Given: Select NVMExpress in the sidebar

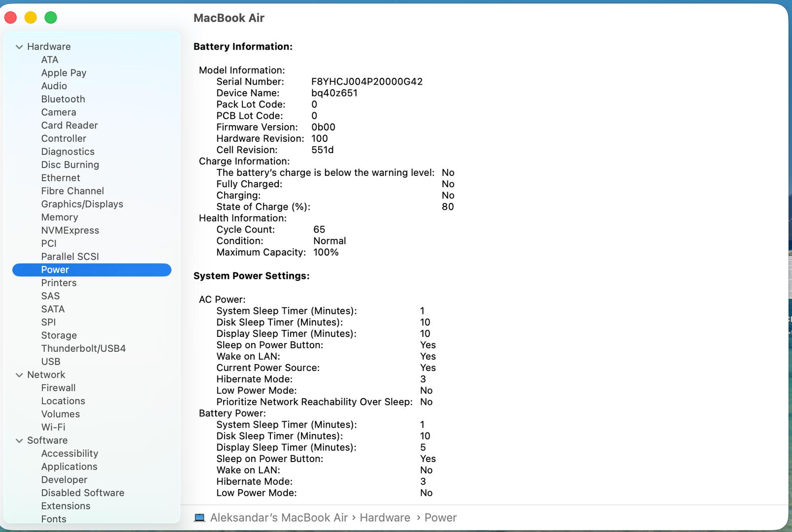Looking at the screenshot, I should point(70,231).
